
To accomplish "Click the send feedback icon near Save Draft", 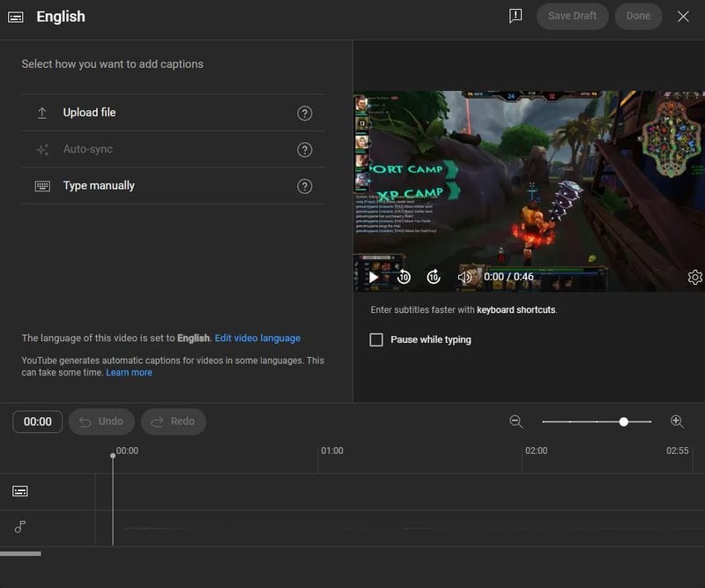I will pyautogui.click(x=516, y=16).
